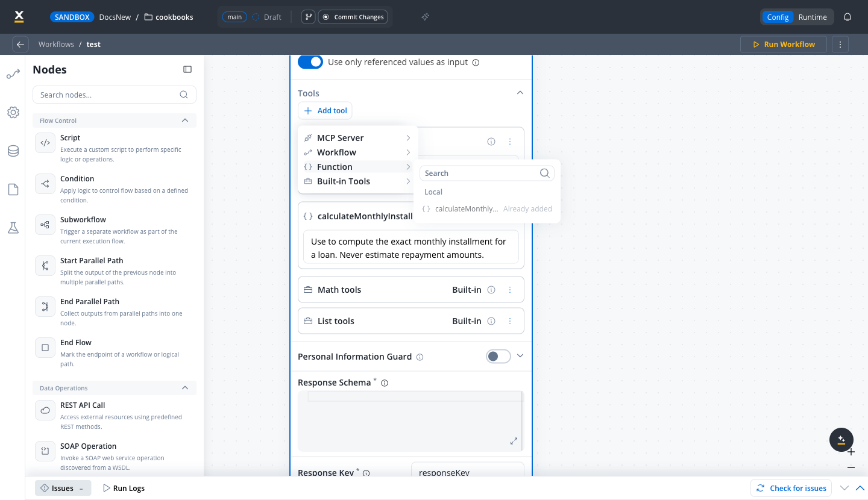This screenshot has height=500, width=868.
Task: Open the AI assistant floating button
Action: (x=841, y=440)
